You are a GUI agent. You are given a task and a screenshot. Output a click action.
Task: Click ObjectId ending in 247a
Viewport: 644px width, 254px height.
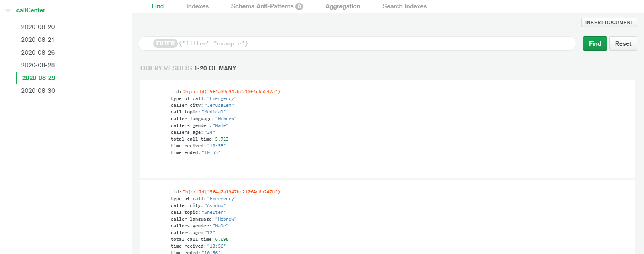pos(231,92)
